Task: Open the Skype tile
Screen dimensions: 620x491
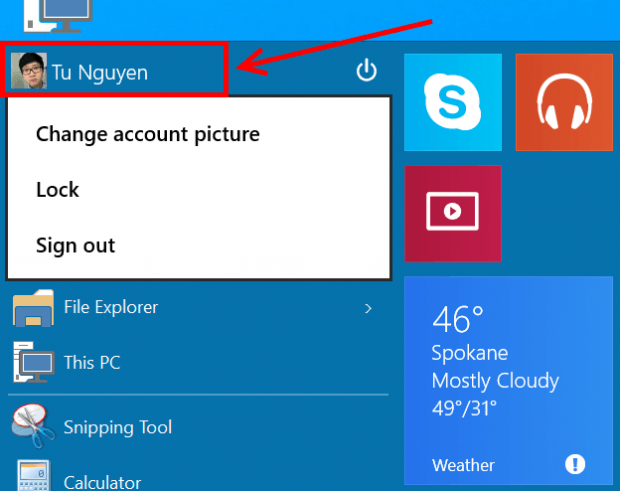Action: [x=453, y=102]
